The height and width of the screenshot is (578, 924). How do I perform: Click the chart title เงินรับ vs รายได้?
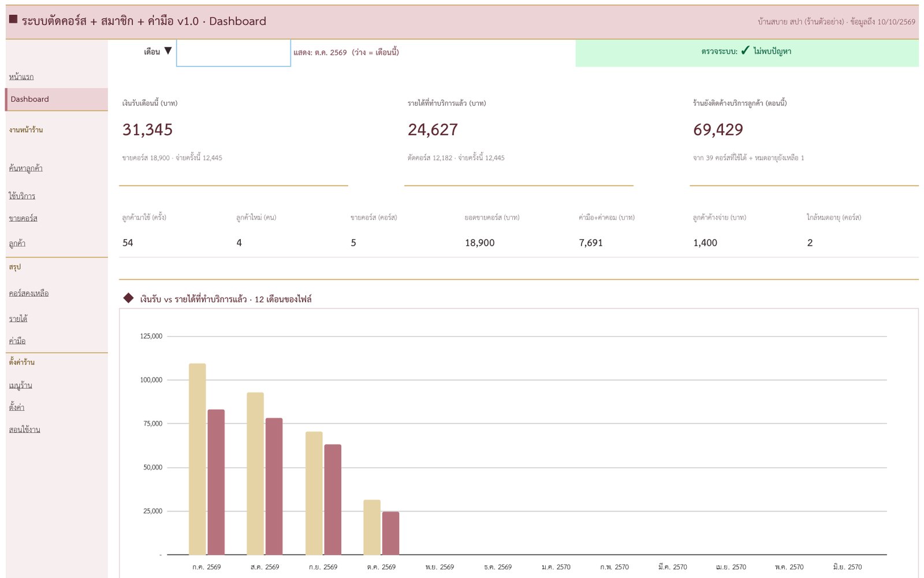point(226,299)
